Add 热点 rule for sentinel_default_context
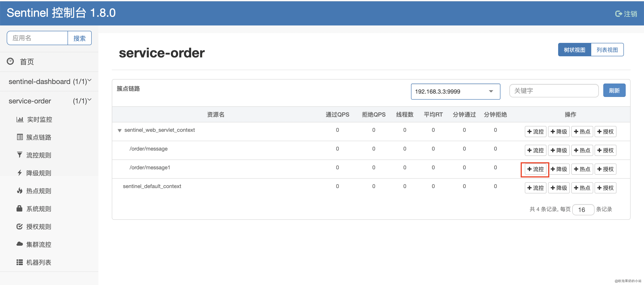 582,188
